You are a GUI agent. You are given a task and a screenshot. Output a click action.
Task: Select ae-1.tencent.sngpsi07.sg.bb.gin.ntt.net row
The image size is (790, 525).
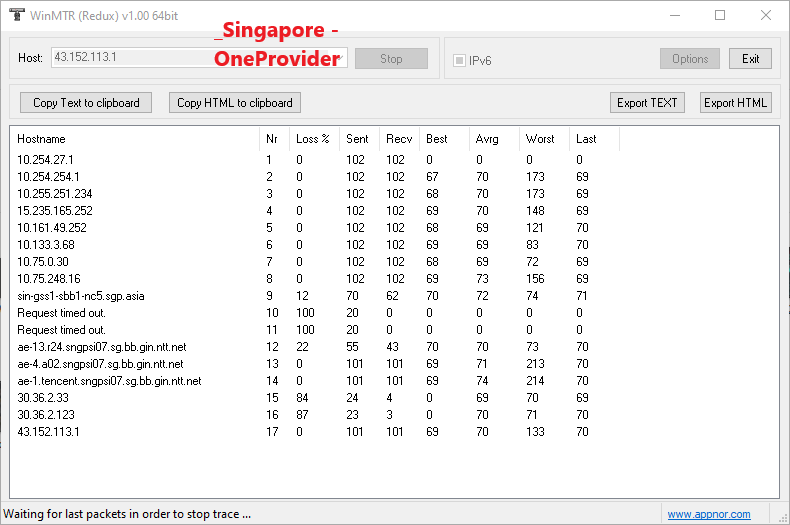pyautogui.click(x=315, y=381)
